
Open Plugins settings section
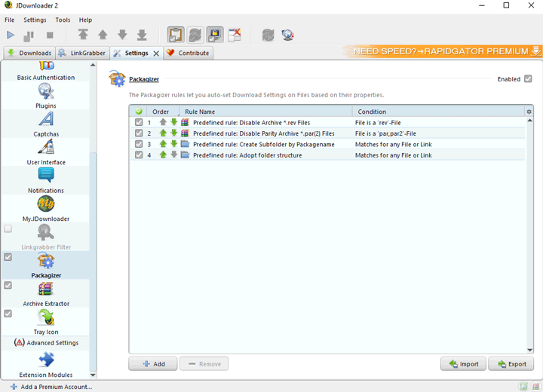click(x=46, y=96)
